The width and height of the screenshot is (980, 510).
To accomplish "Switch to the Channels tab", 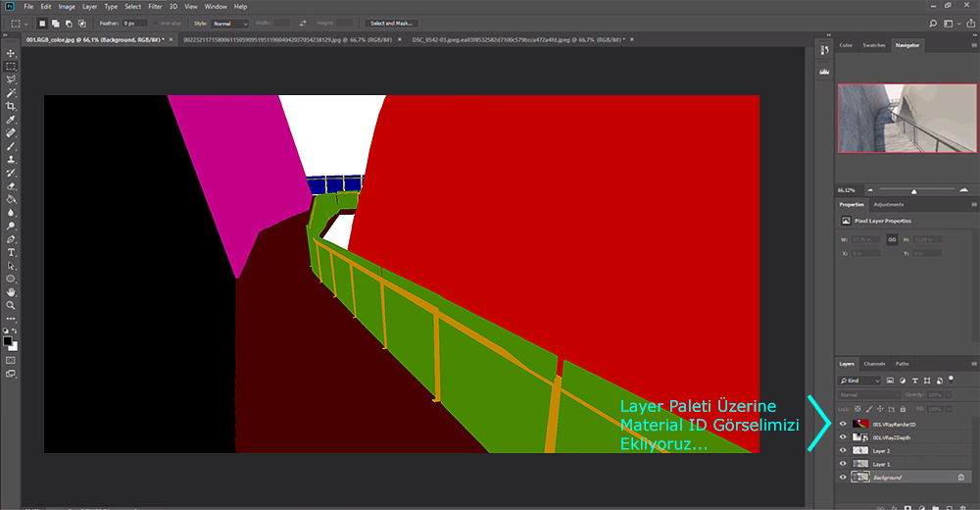I will (x=874, y=364).
